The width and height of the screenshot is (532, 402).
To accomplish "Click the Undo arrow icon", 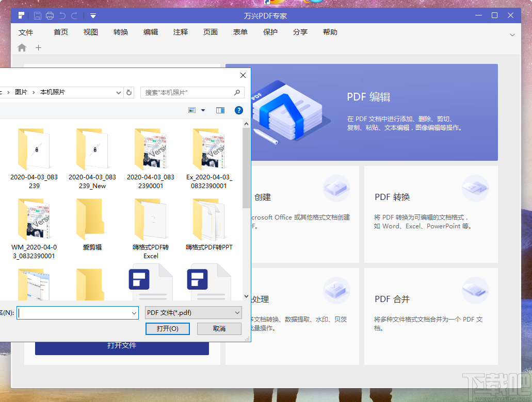I will pyautogui.click(x=62, y=15).
